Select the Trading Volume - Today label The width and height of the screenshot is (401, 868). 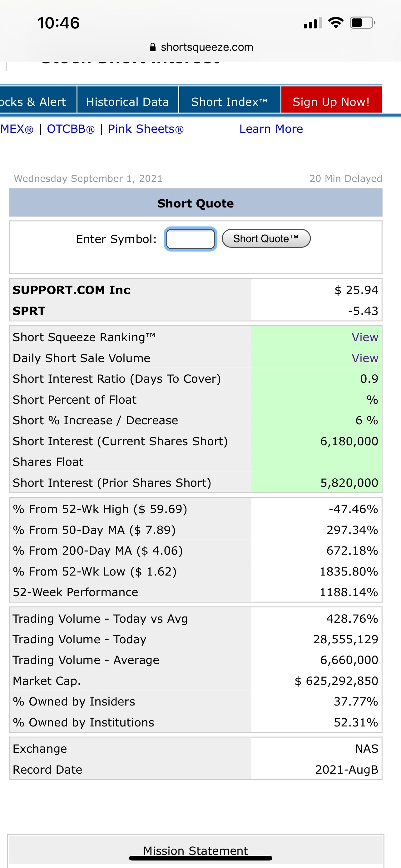click(x=79, y=640)
